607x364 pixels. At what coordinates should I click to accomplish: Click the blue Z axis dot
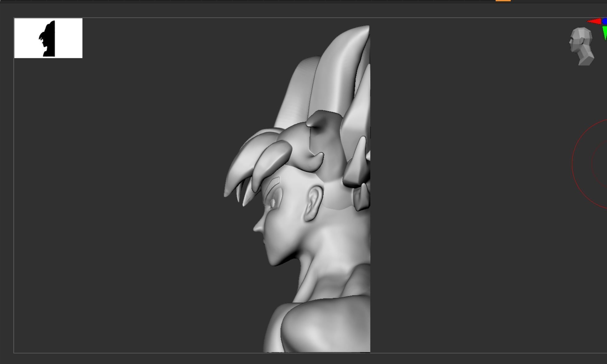coord(605,21)
